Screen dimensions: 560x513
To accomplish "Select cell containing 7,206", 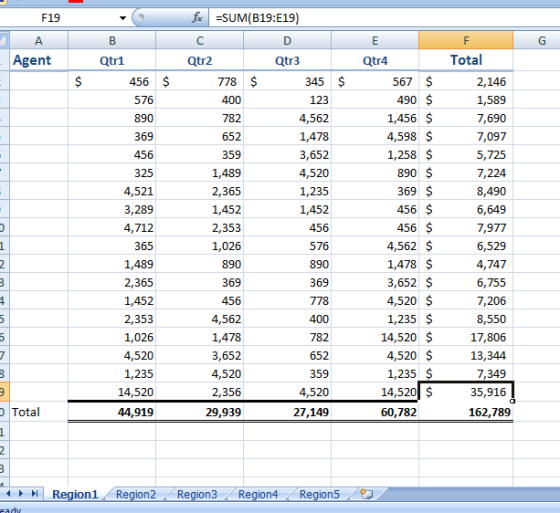I will pos(466,300).
